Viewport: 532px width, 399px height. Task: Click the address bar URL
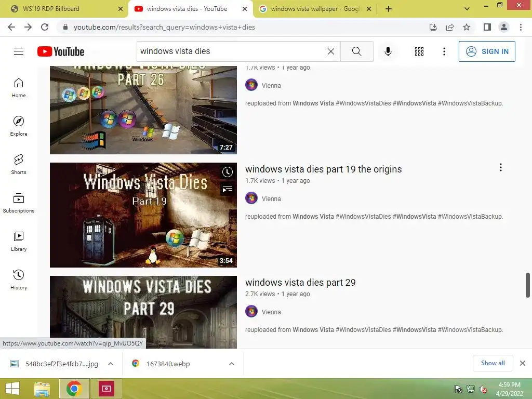[x=164, y=27]
